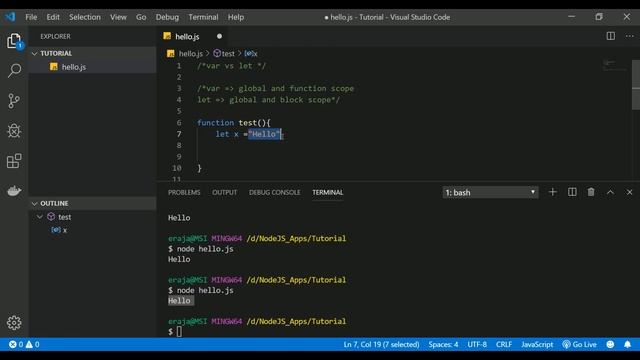Click the test cube icon in Outline

click(51, 216)
